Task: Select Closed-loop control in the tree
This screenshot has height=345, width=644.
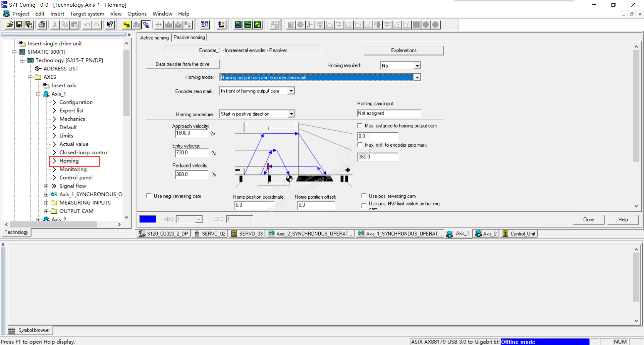Action: (x=84, y=152)
